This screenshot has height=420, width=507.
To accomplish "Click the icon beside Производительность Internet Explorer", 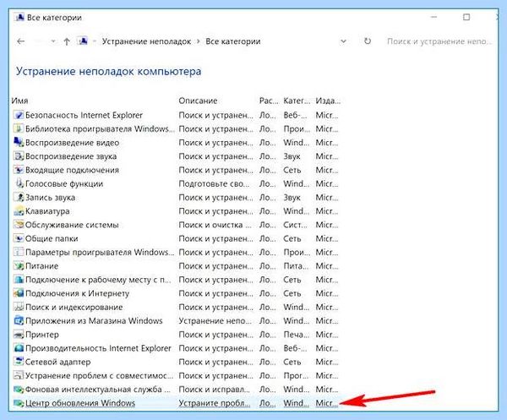I will pos(19,348).
